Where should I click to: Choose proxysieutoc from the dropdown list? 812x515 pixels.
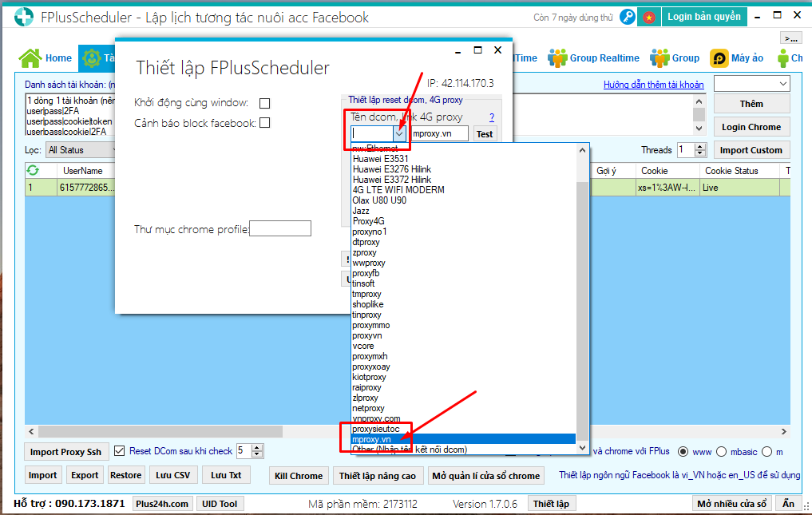463,429
